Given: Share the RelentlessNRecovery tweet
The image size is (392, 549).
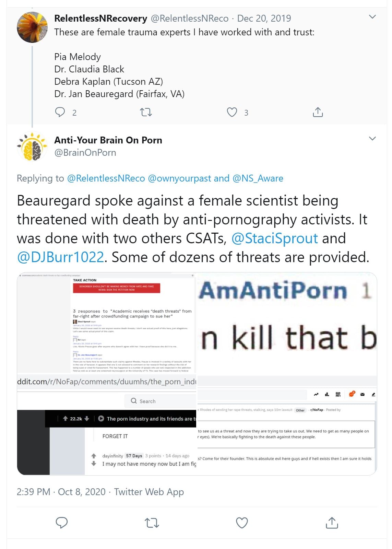Looking at the screenshot, I should [x=318, y=112].
